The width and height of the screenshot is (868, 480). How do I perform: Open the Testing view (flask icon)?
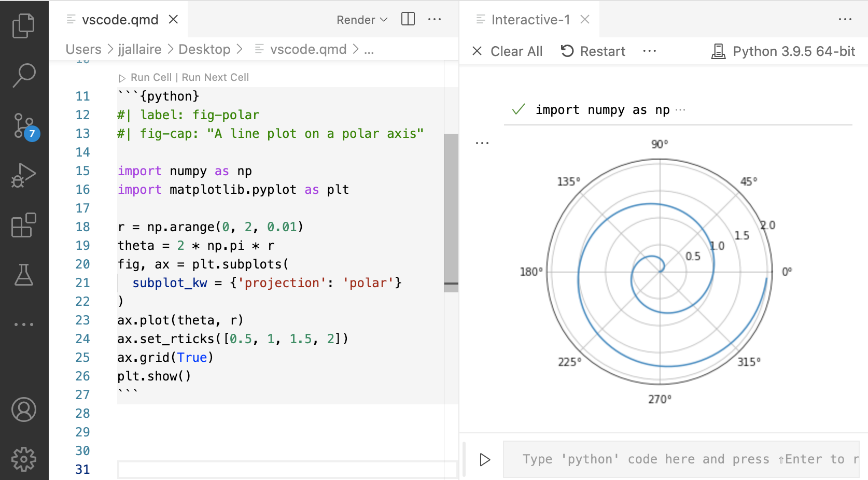click(24, 275)
